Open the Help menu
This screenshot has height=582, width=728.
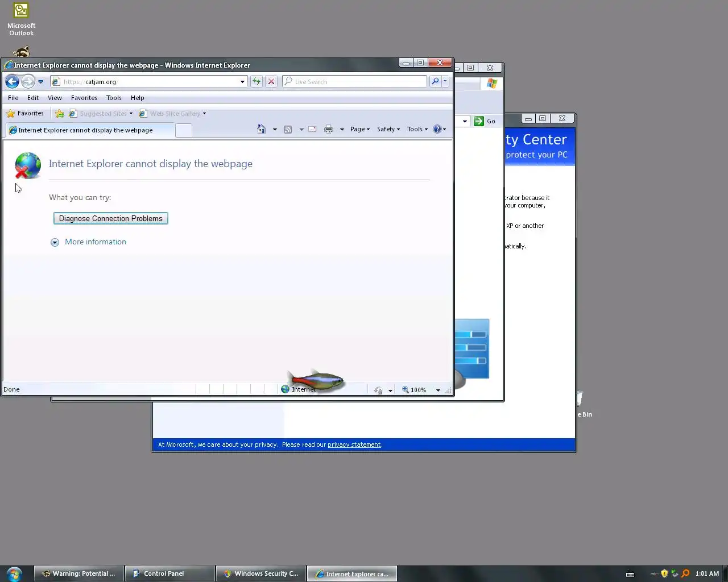[138, 98]
